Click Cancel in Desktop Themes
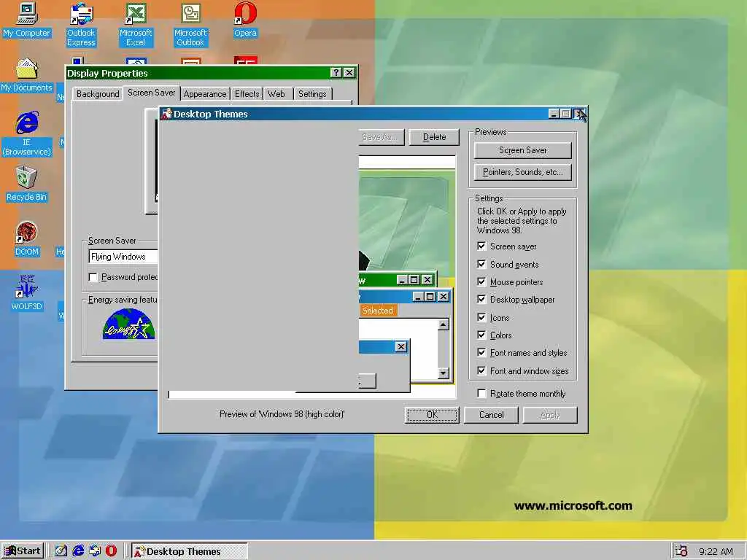 491,415
